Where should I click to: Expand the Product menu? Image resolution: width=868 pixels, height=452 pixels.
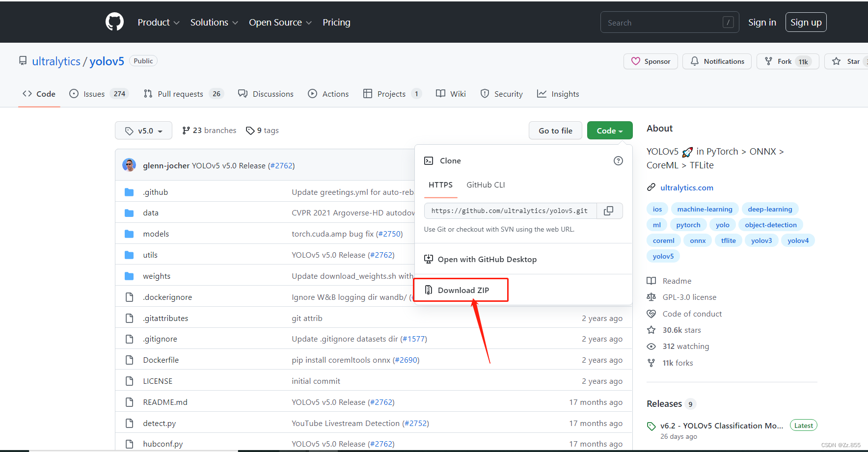(x=159, y=22)
